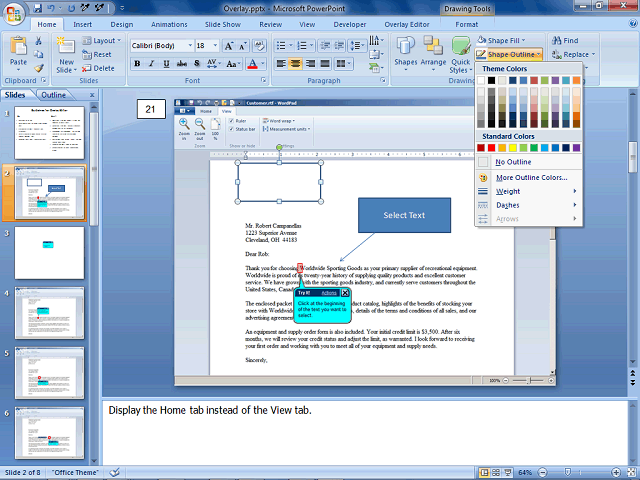Toggle Underline formatting
The image size is (640, 480).
(x=166, y=63)
